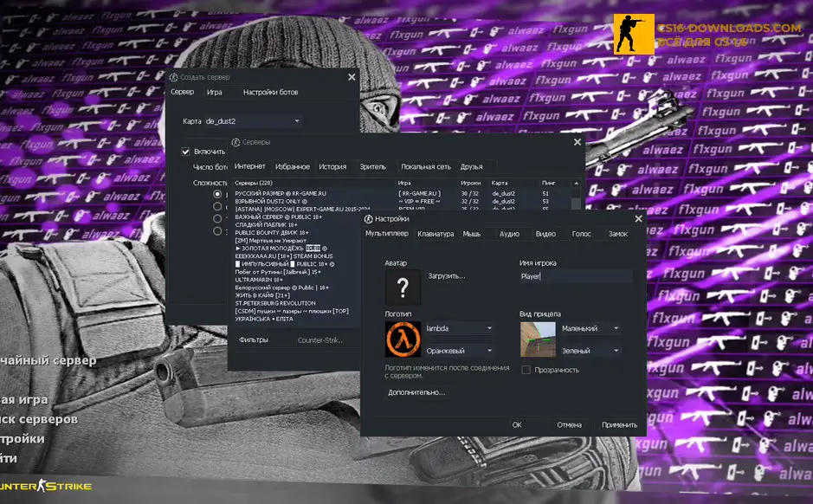Open the Маленький crosshair size dropdown
This screenshot has width=813, height=504.
[590, 329]
